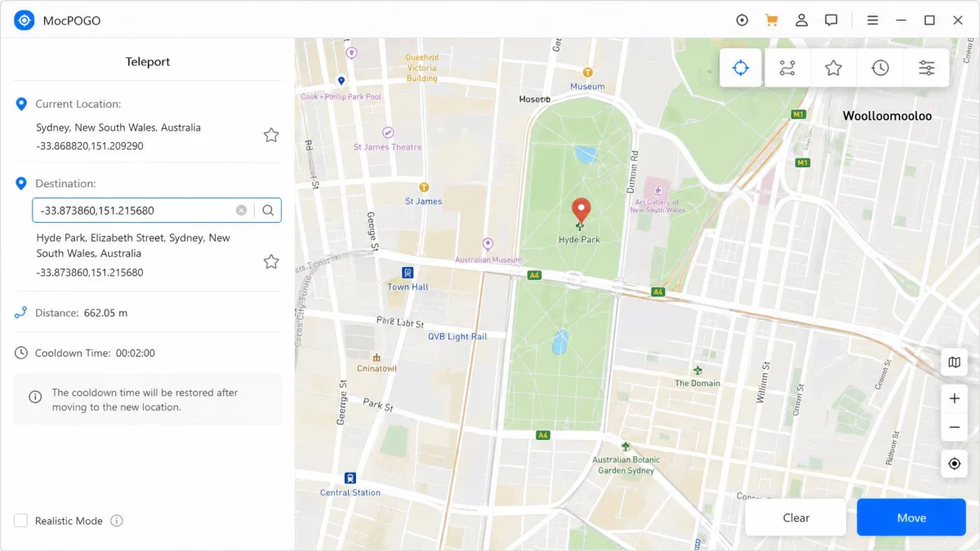Viewport: 980px width, 551px height.
Task: Click current coordinates -33.868820,151.209290
Action: [x=90, y=146]
